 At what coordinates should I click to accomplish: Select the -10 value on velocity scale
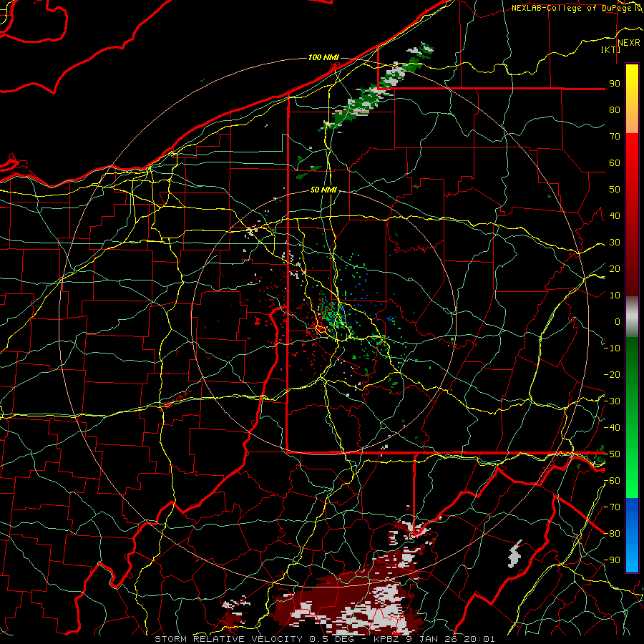(x=612, y=348)
